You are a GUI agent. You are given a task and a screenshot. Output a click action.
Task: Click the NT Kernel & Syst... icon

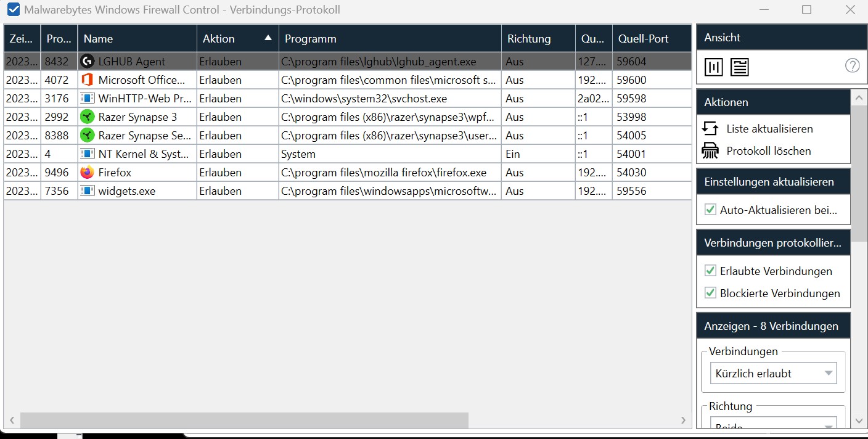[87, 154]
